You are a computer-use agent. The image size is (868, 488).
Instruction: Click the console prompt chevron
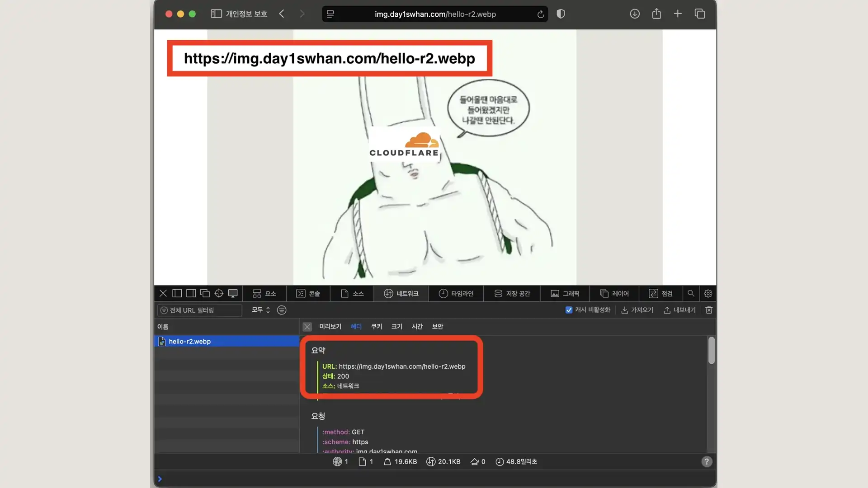160,479
